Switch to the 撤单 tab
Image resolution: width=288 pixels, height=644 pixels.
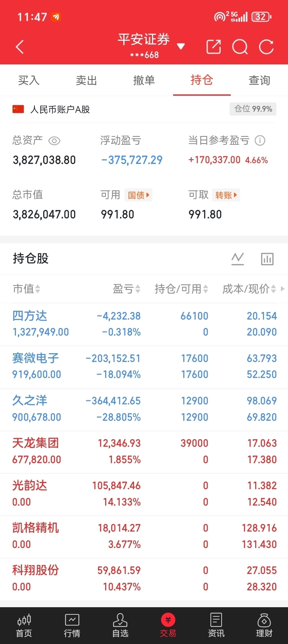click(144, 80)
